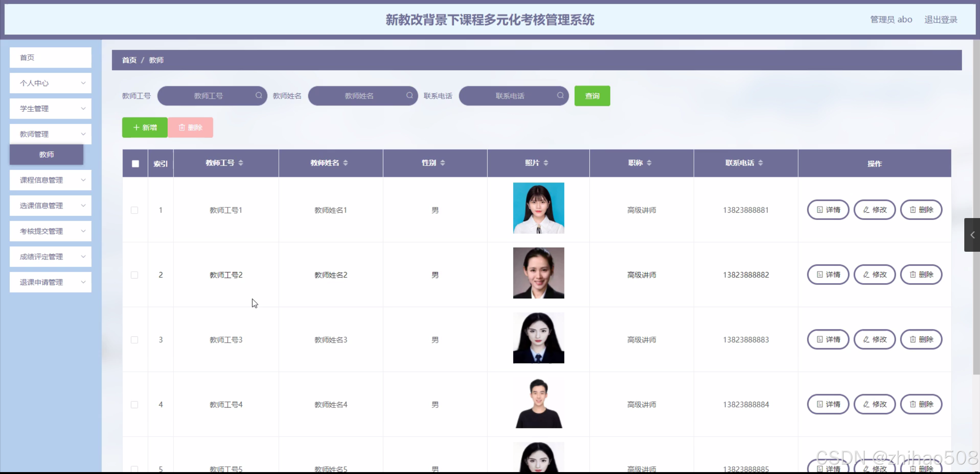Screen dimensions: 980x474
Task: Click the 教师姓名 search input field
Action: [358, 96]
